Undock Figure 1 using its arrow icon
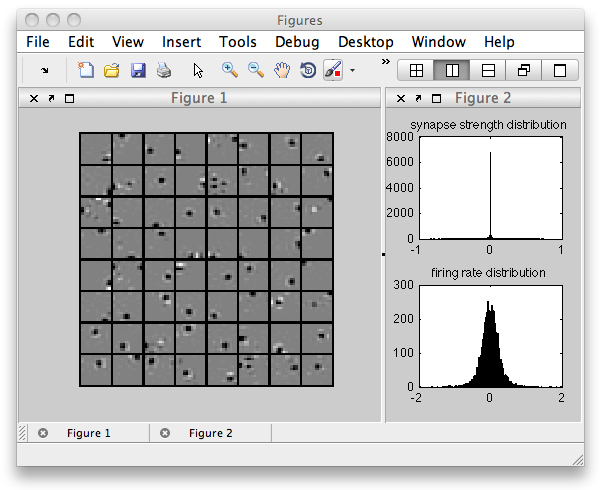 click(x=51, y=98)
